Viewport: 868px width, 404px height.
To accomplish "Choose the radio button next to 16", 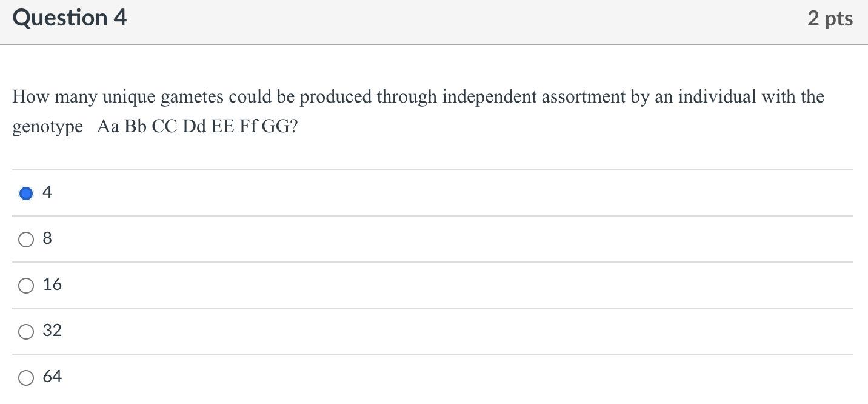I will click(26, 286).
